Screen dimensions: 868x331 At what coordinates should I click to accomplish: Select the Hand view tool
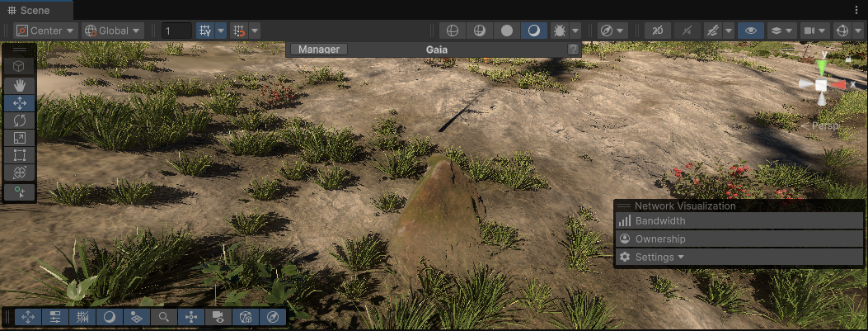19,85
